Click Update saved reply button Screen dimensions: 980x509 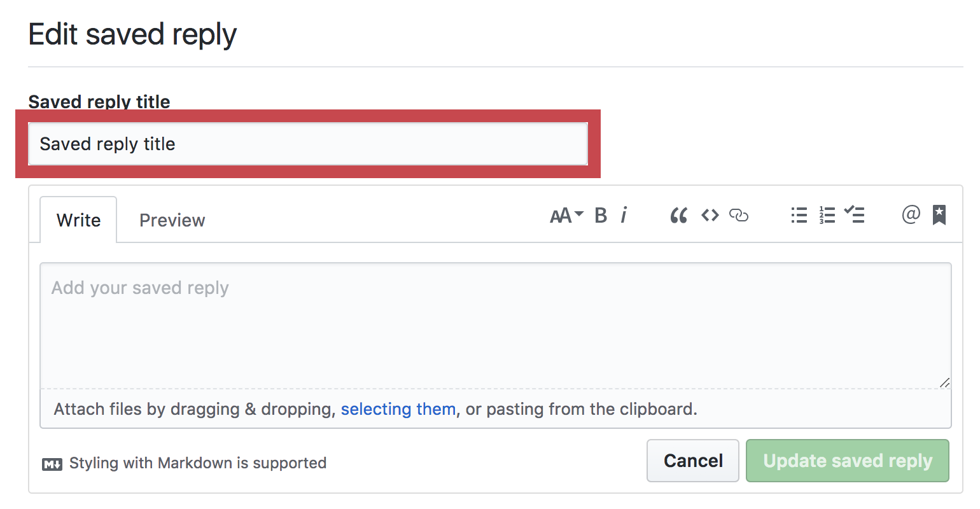(848, 461)
